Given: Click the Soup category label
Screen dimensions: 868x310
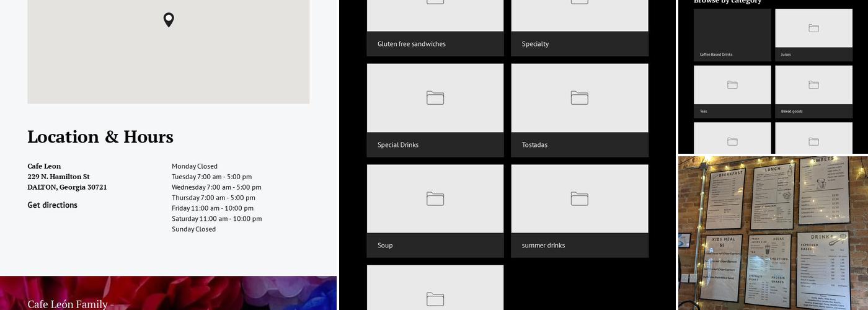Looking at the screenshot, I should pos(385,246).
